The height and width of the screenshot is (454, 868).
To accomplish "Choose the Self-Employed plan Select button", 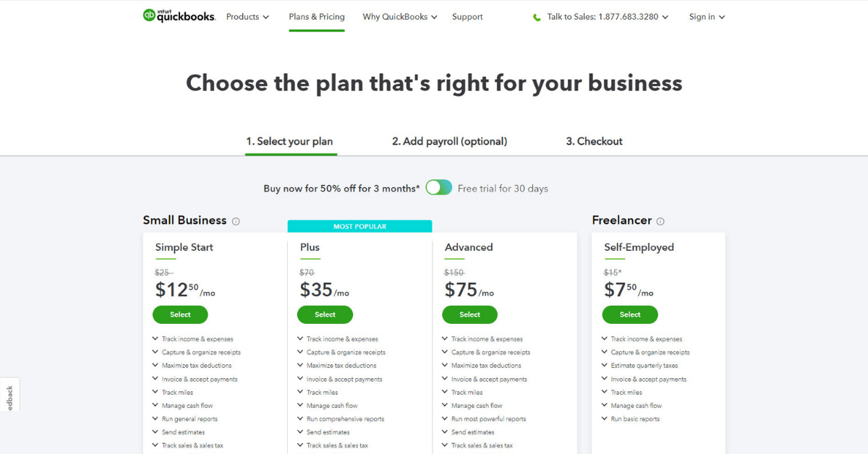I will (630, 314).
